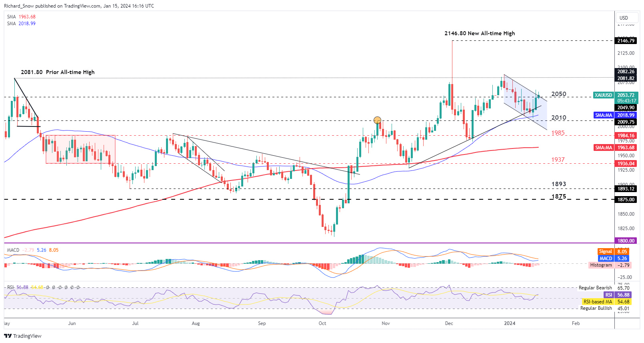Image resolution: width=644 pixels, height=343 pixels.
Task: Click the RSI indicator legend title
Action: point(10,287)
